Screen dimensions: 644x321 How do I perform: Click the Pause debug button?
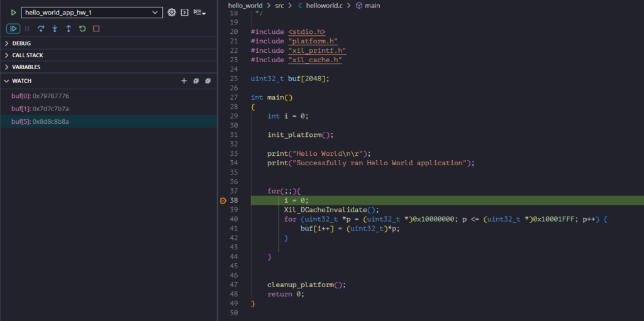[27, 28]
